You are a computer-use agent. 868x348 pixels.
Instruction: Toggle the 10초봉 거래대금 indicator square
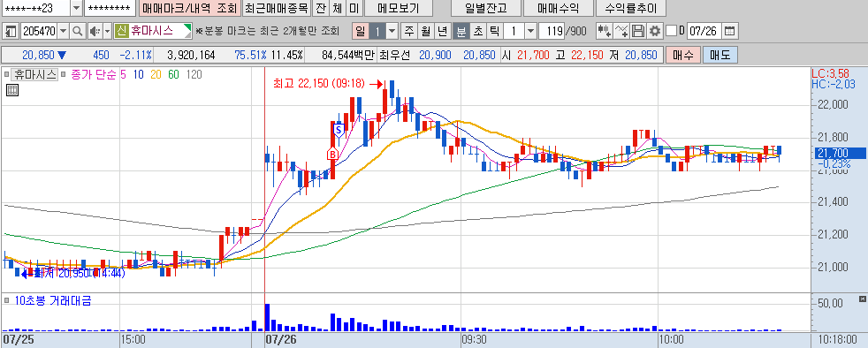[x=7, y=300]
